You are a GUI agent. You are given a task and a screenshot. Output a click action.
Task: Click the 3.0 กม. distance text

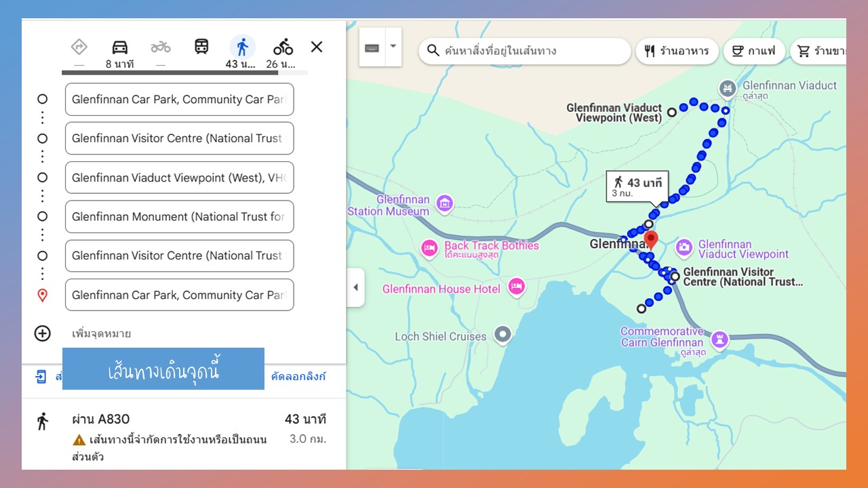point(308,439)
